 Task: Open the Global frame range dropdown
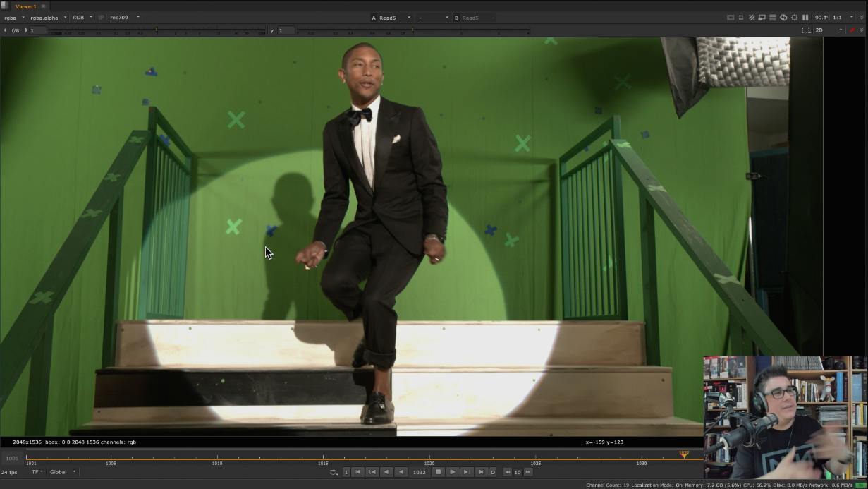(x=62, y=472)
